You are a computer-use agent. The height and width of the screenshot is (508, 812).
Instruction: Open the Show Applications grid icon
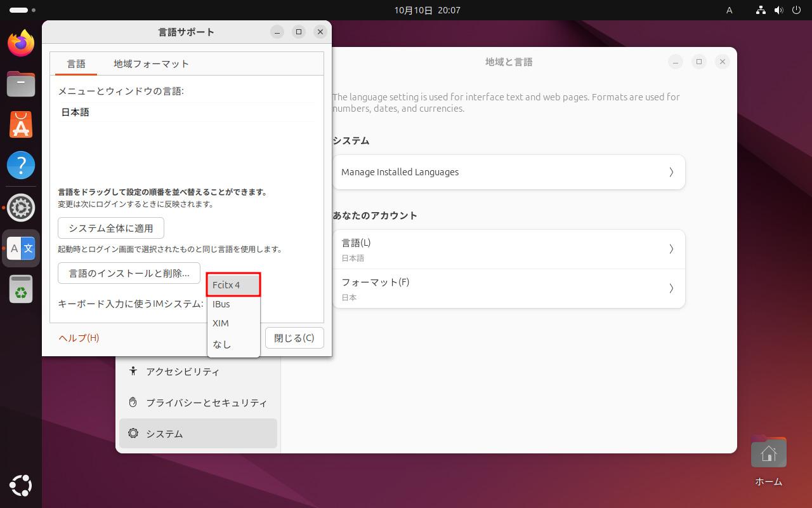click(20, 485)
